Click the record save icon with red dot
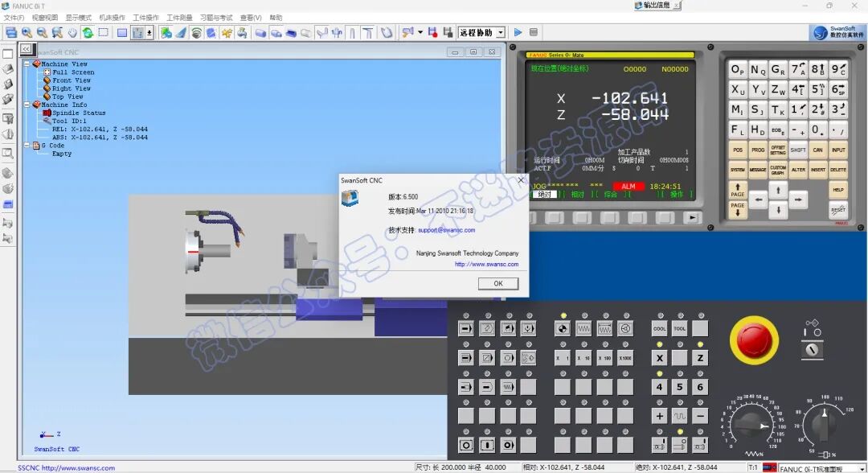This screenshot has width=868, height=473. [433, 33]
